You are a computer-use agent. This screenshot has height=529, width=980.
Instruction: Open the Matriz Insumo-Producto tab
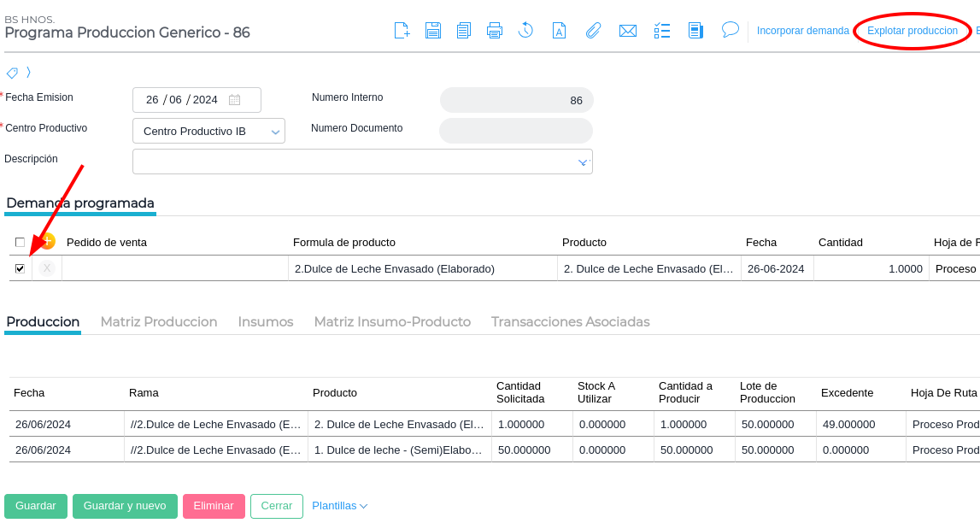click(x=392, y=321)
